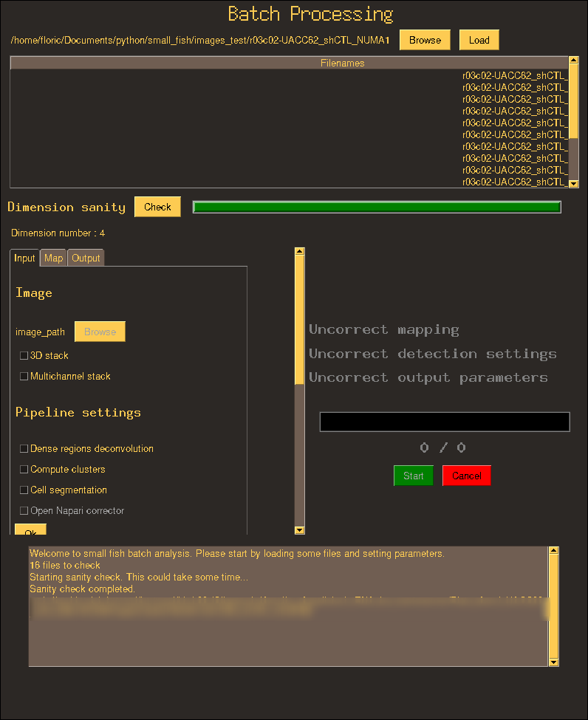Screen dimensions: 588x720
Task: Click the Filenames list up arrow
Action: [x=574, y=60]
